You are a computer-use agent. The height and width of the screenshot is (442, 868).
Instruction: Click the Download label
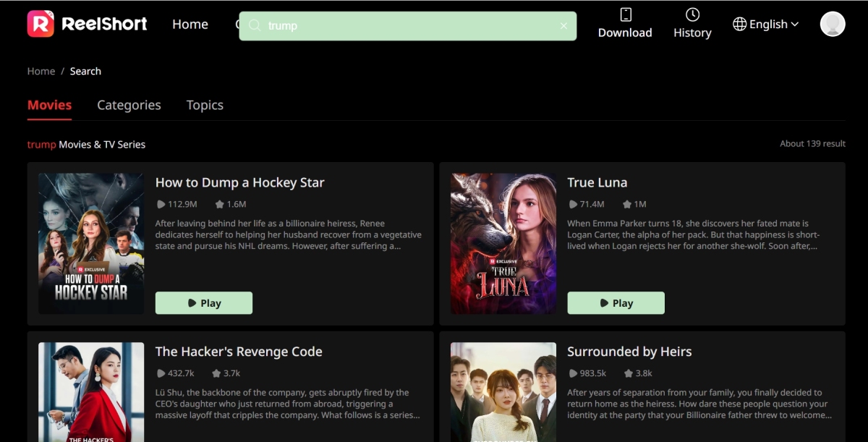[625, 33]
